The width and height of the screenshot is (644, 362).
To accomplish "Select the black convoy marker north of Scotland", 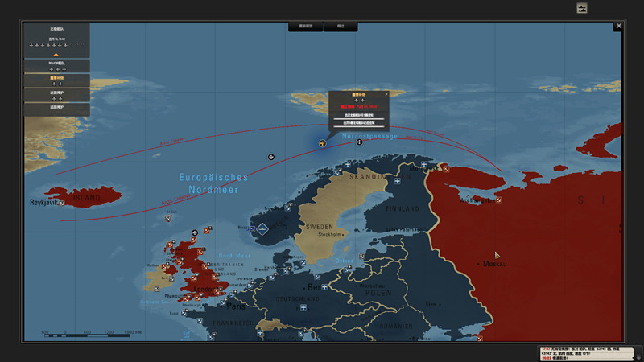I will point(195,232).
